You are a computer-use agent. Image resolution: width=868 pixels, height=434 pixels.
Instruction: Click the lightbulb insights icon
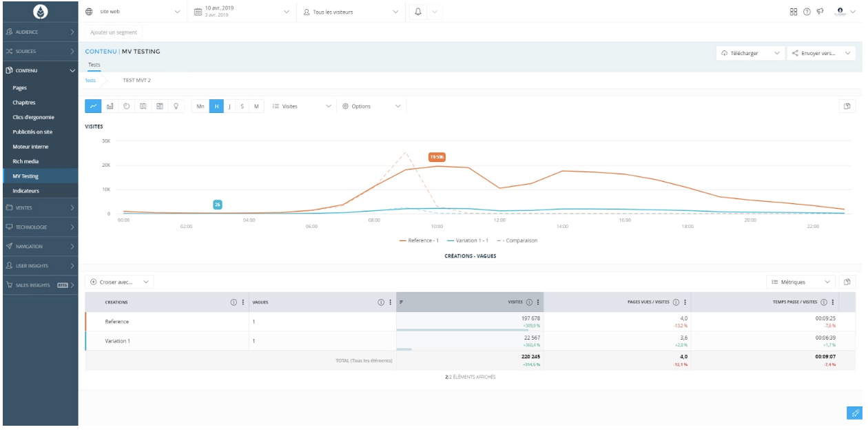[176, 106]
